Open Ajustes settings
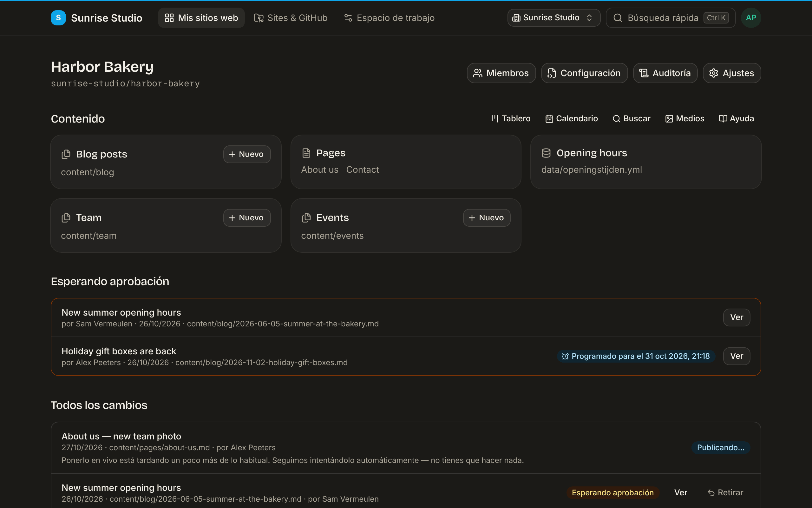The image size is (812, 508). [732, 73]
